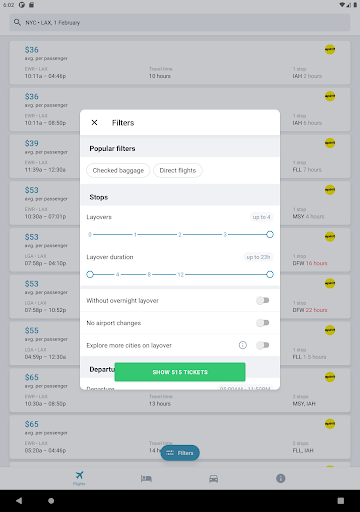Select Checked baggage filter chip
The height and width of the screenshot is (512, 360).
[118, 170]
